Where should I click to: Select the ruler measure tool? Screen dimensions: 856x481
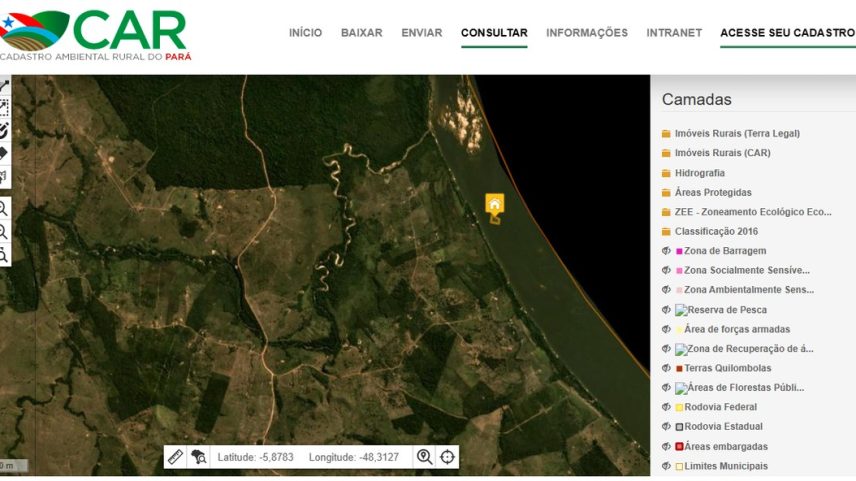[x=175, y=456]
